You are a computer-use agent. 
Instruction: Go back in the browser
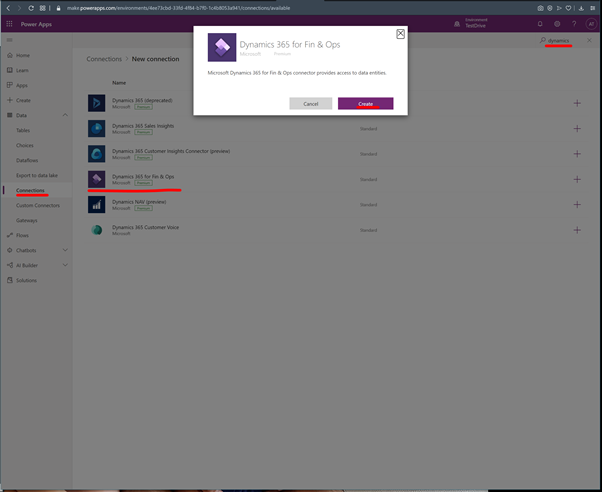coord(8,8)
